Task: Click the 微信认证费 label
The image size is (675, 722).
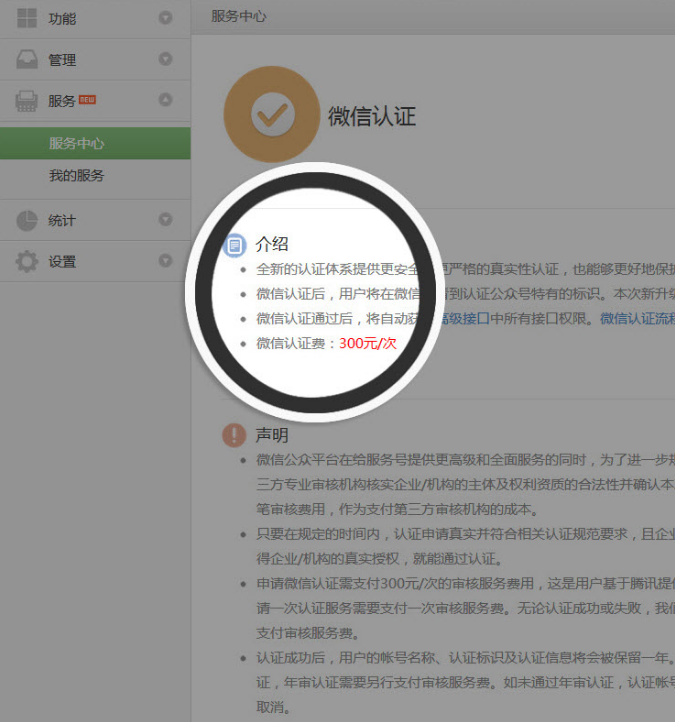Action: click(x=291, y=344)
